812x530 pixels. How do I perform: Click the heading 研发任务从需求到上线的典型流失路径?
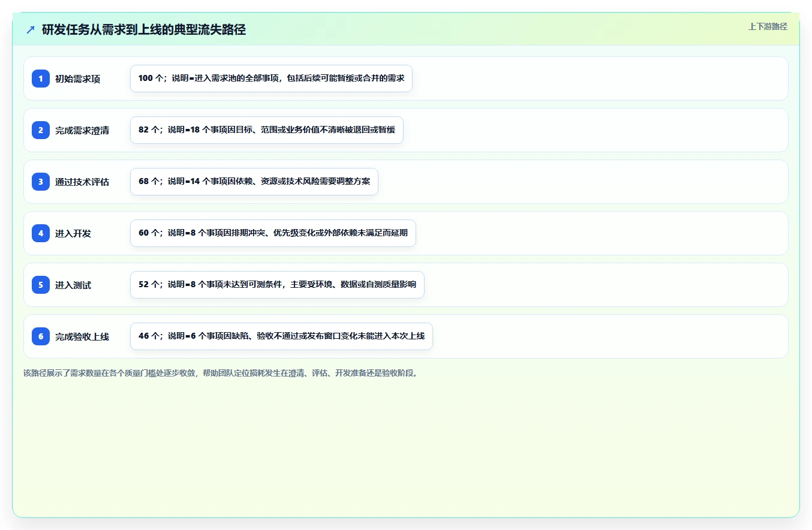(144, 30)
